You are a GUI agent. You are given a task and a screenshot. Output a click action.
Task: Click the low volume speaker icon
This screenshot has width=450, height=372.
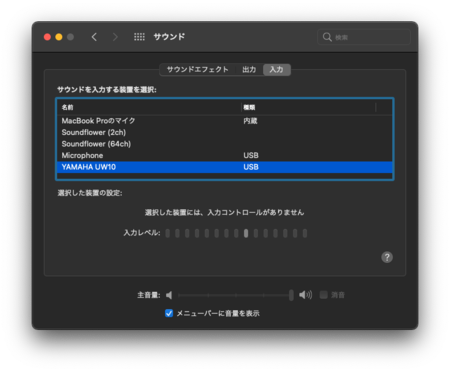click(x=169, y=295)
